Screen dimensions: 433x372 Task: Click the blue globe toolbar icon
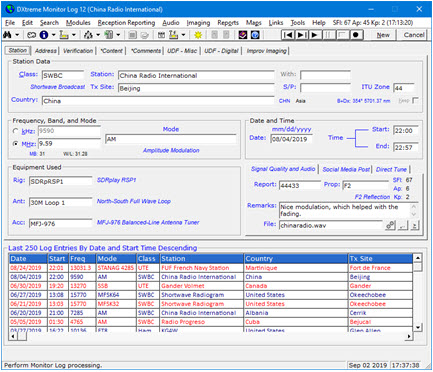pyautogui.click(x=255, y=35)
